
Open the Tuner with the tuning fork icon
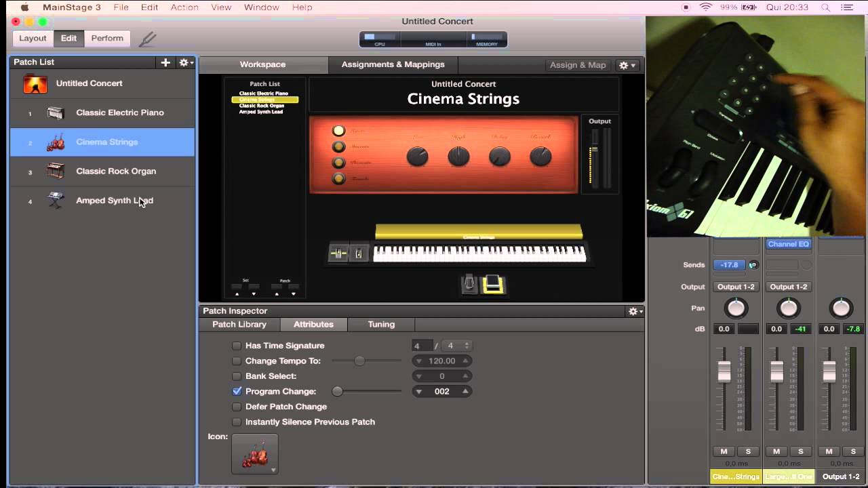coord(147,39)
